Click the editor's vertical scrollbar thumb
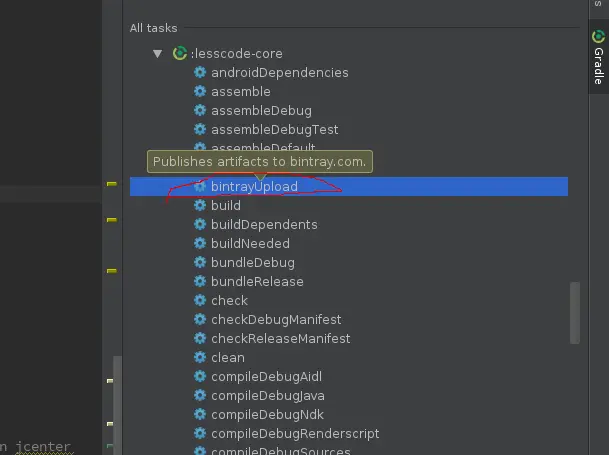Image resolution: width=609 pixels, height=455 pixels. pyautogui.click(x=117, y=405)
